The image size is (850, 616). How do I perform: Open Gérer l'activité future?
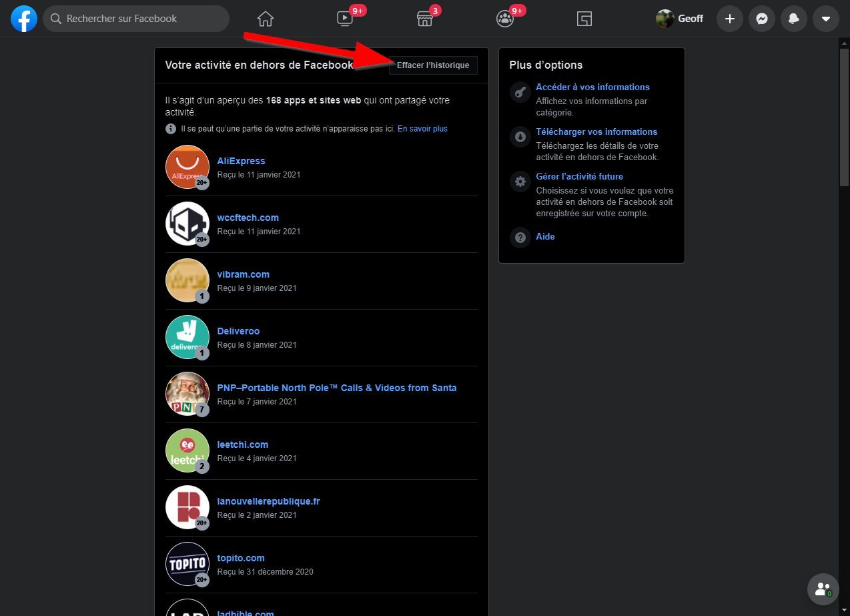click(579, 176)
